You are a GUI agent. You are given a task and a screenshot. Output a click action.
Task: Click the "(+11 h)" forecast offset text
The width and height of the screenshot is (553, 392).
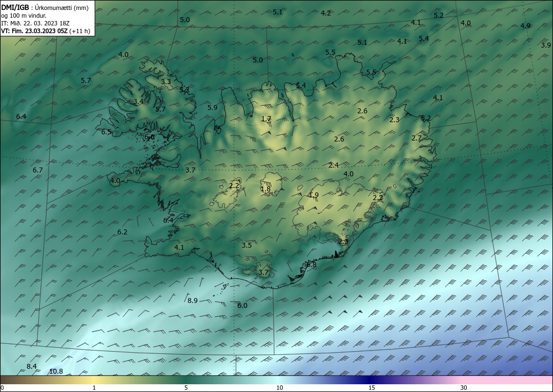coord(80,31)
